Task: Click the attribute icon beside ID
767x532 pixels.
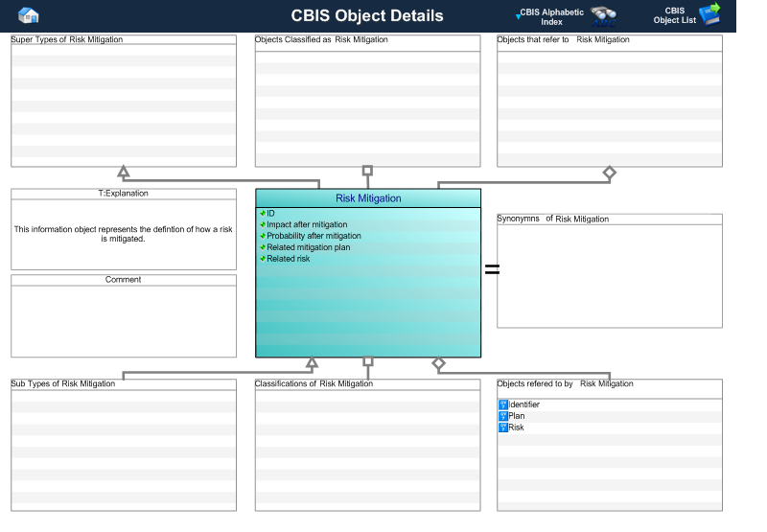Action: click(x=263, y=213)
